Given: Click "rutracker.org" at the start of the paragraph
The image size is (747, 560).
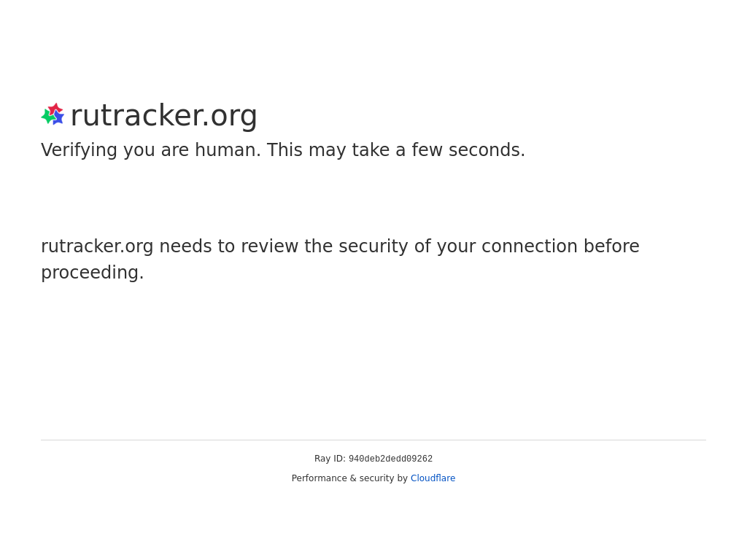Looking at the screenshot, I should [x=97, y=246].
